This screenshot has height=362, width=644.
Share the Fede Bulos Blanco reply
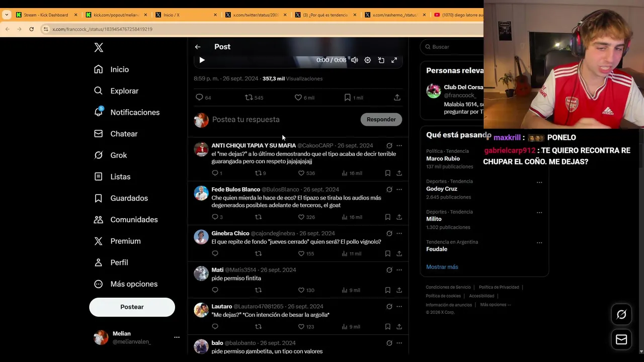coord(399,217)
